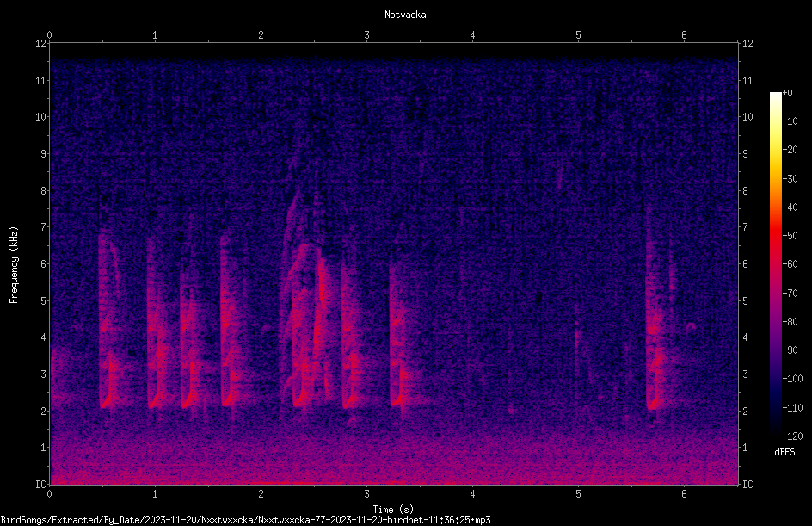The height and width of the screenshot is (526, 812).
Task: Click the dBFS color scale bar
Action: (775, 263)
